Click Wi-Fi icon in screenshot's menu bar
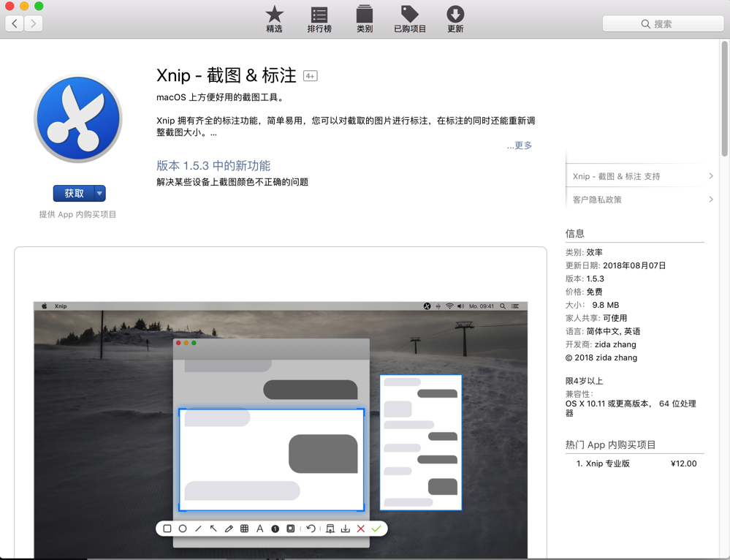 (x=449, y=306)
